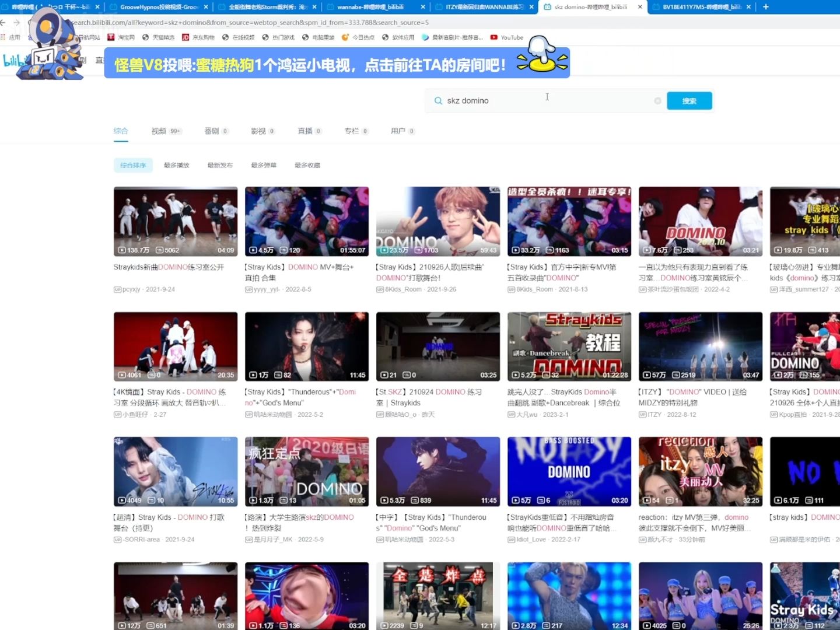Open the 01:55:07 DOMINO MV+舞台 thumbnail
This screenshot has height=630, width=840.
(307, 221)
